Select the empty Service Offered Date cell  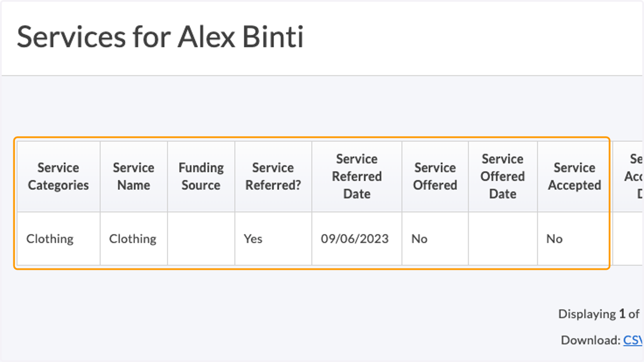[503, 239]
